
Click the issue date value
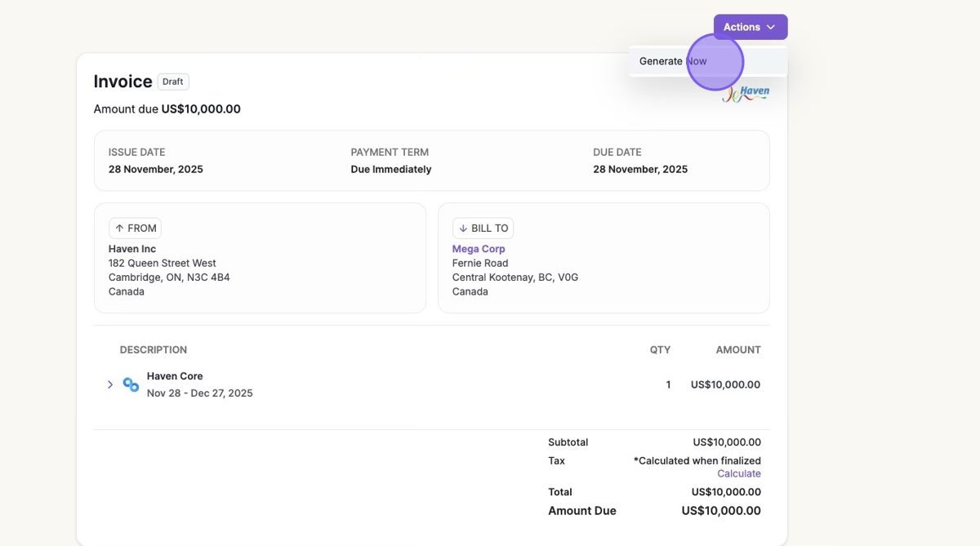tap(155, 170)
